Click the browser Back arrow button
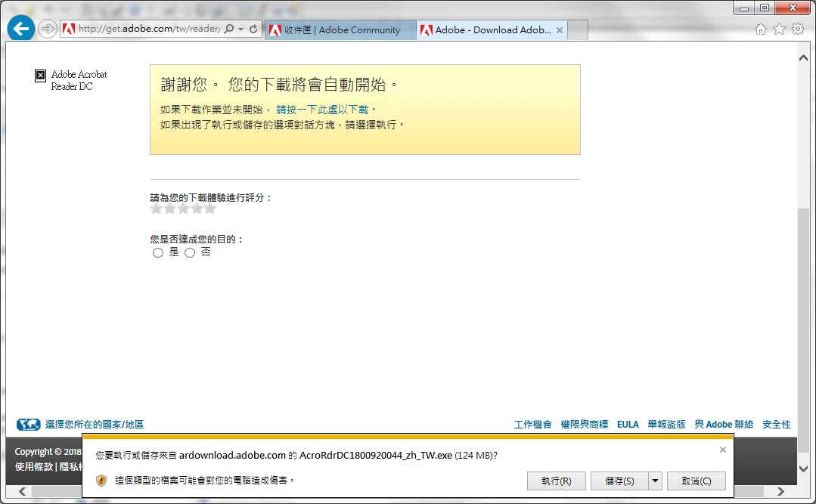This screenshot has height=504, width=816. click(21, 28)
